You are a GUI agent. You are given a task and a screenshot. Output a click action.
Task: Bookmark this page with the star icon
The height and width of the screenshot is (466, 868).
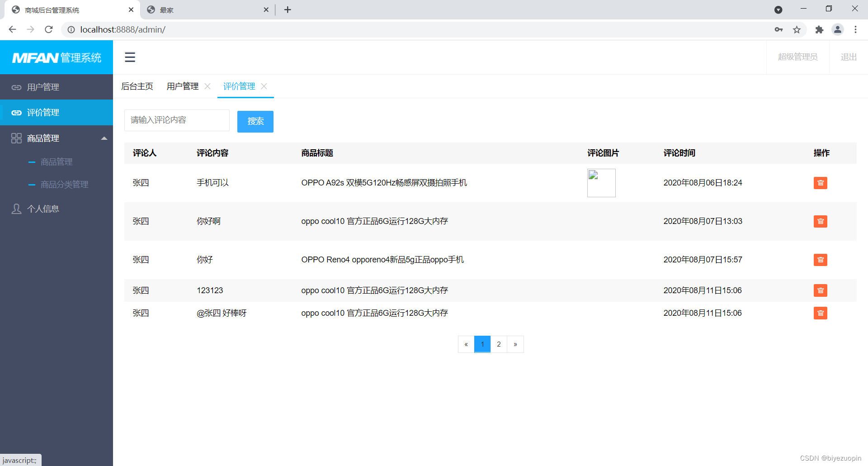[797, 29]
